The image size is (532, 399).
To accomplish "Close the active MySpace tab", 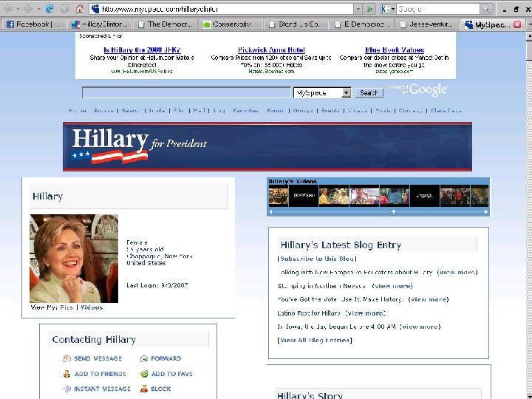I will 517,24.
